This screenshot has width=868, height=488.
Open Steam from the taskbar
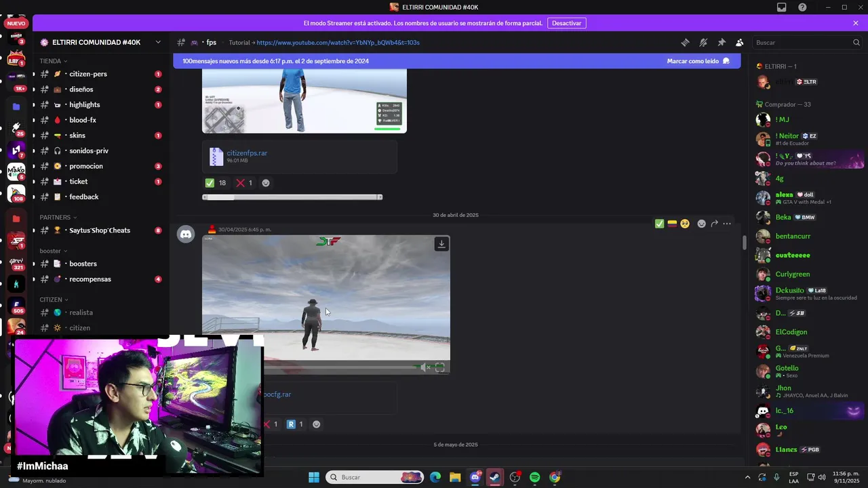coord(495,477)
